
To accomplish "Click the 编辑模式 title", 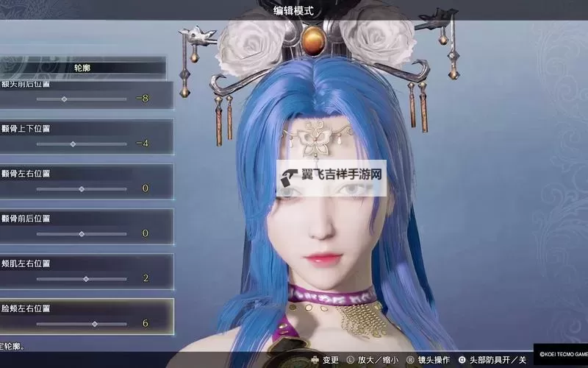I will click(293, 10).
